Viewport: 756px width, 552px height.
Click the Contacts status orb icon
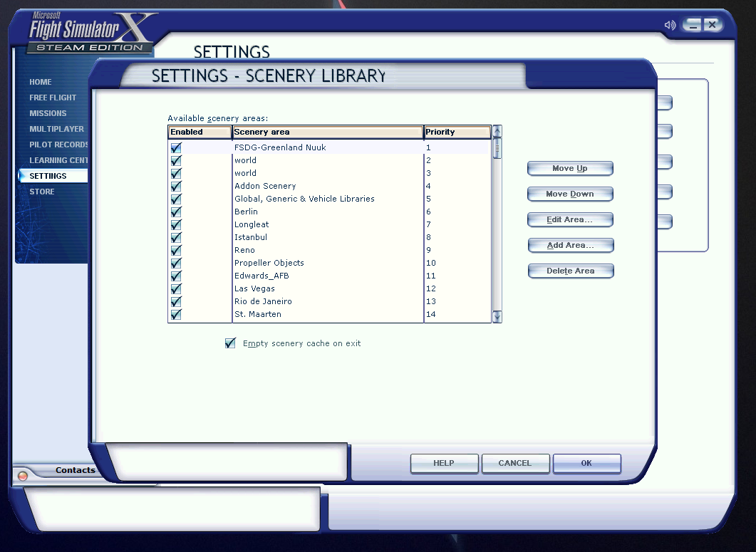click(23, 475)
